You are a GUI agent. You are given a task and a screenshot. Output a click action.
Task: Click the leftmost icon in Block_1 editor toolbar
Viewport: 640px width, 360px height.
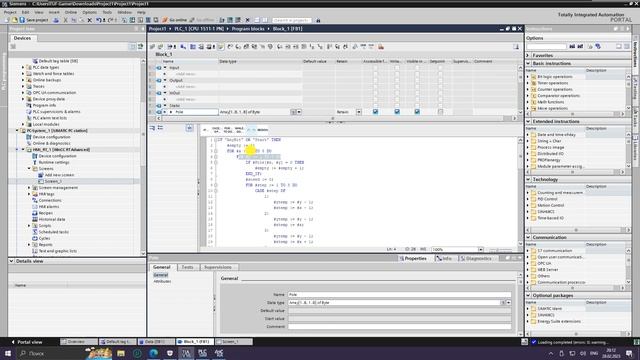tap(152, 47)
